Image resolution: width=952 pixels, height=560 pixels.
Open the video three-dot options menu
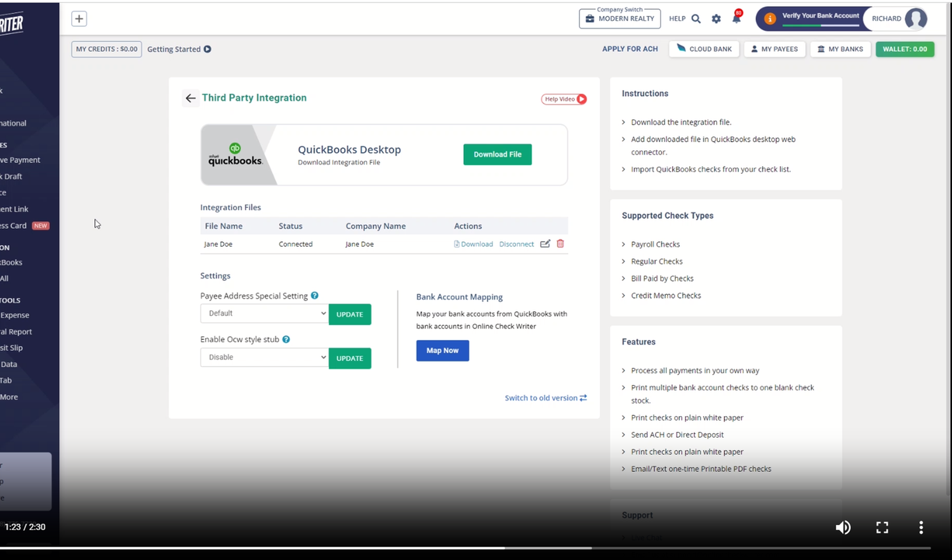(x=921, y=528)
